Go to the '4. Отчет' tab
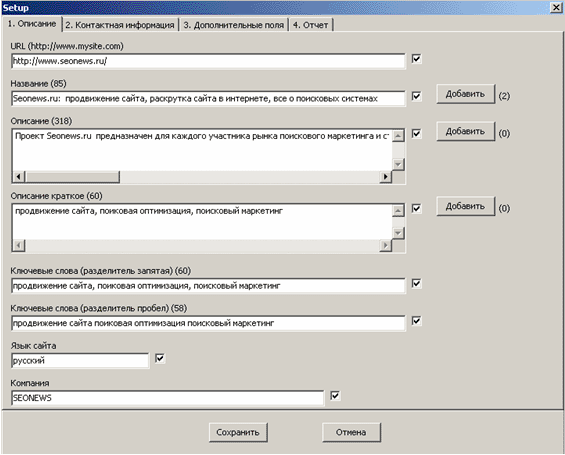This screenshot has width=565, height=455. (x=310, y=25)
